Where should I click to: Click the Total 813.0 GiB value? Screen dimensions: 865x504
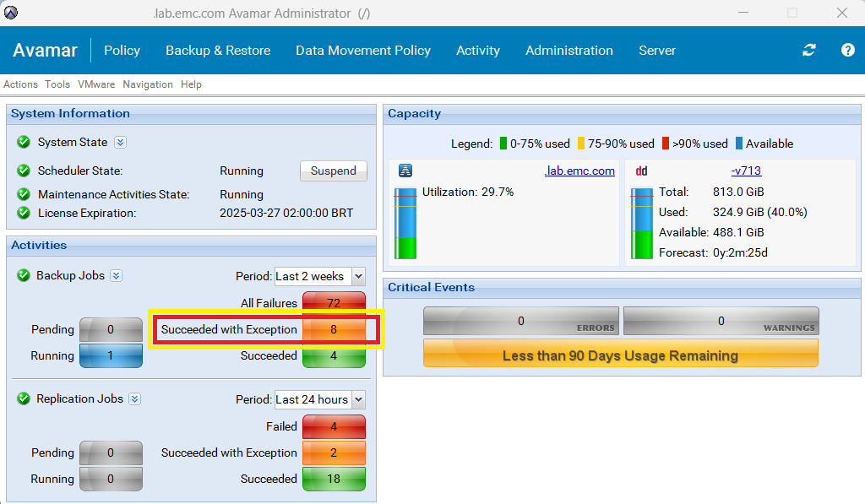pyautogui.click(x=738, y=192)
